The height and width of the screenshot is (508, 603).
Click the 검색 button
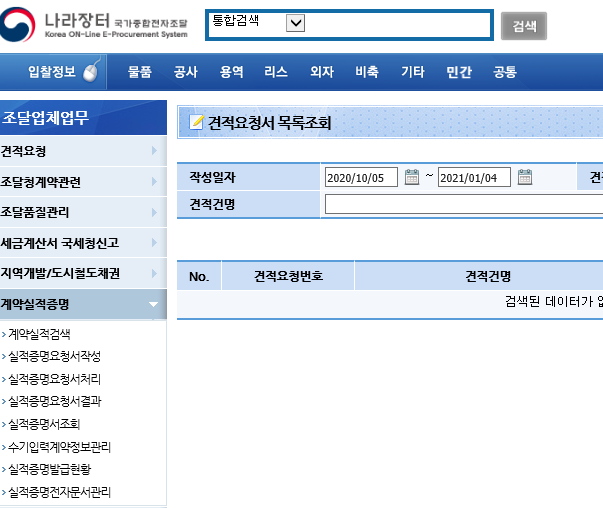click(524, 26)
